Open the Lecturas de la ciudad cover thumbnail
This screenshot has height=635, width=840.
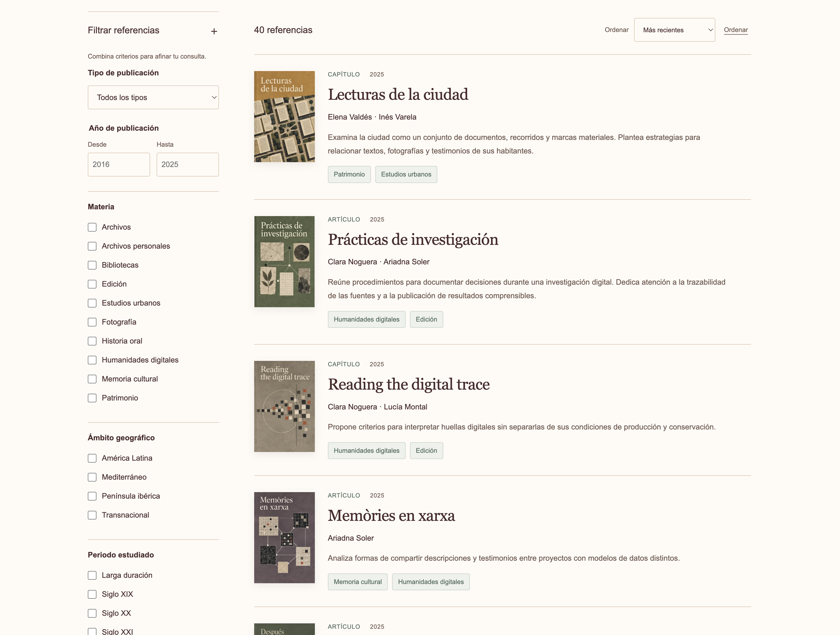[x=285, y=117]
